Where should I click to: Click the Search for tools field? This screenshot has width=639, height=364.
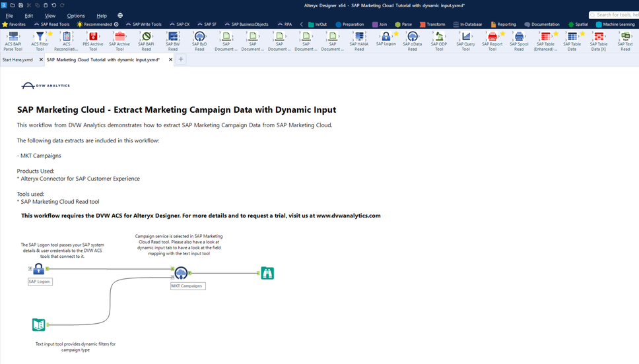pos(614,15)
